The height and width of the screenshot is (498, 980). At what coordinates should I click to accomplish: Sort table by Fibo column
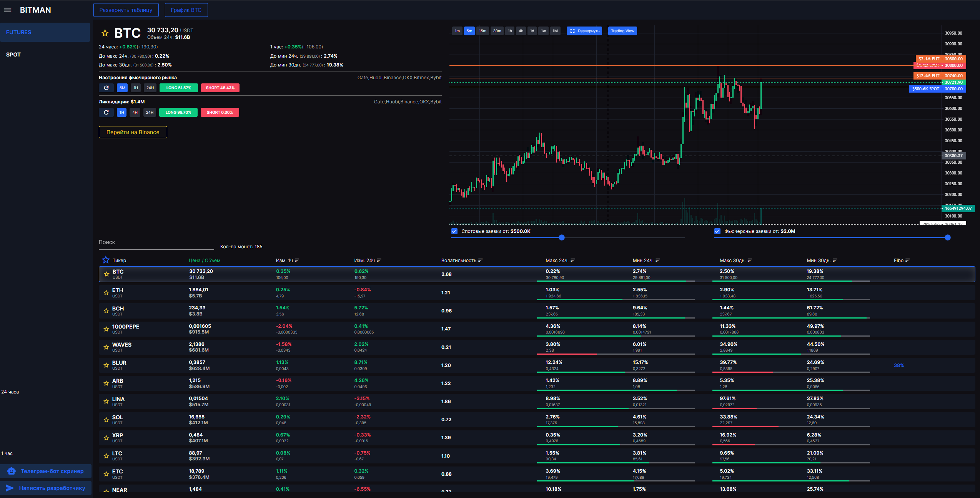click(x=902, y=261)
